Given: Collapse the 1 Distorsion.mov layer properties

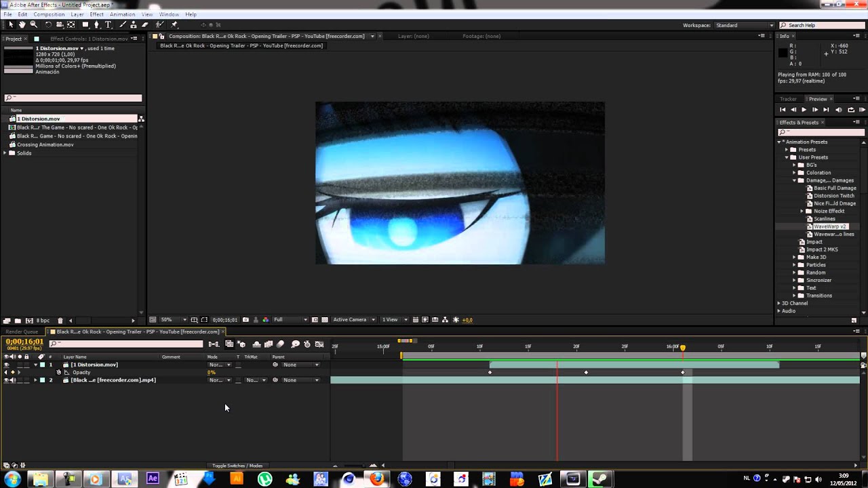Looking at the screenshot, I should pos(35,365).
